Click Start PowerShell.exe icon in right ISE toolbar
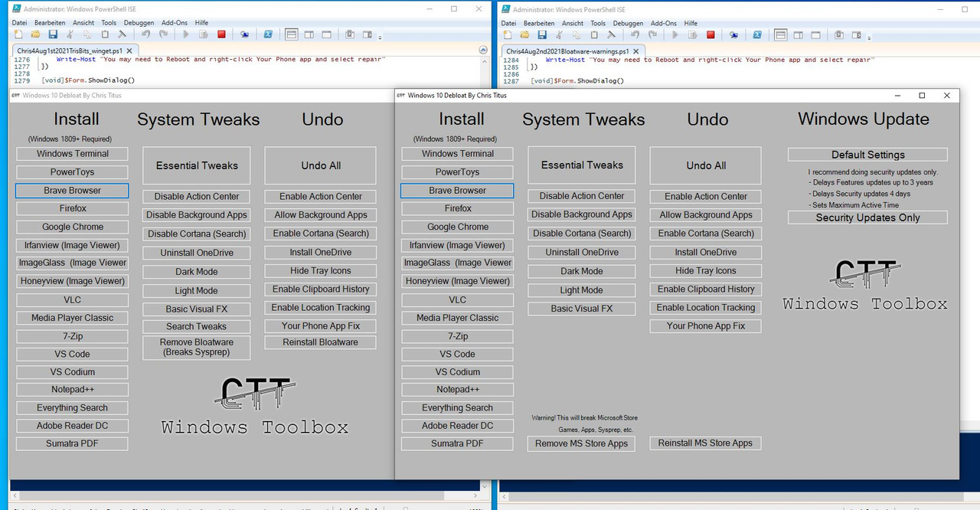The height and width of the screenshot is (510, 980). [x=757, y=34]
